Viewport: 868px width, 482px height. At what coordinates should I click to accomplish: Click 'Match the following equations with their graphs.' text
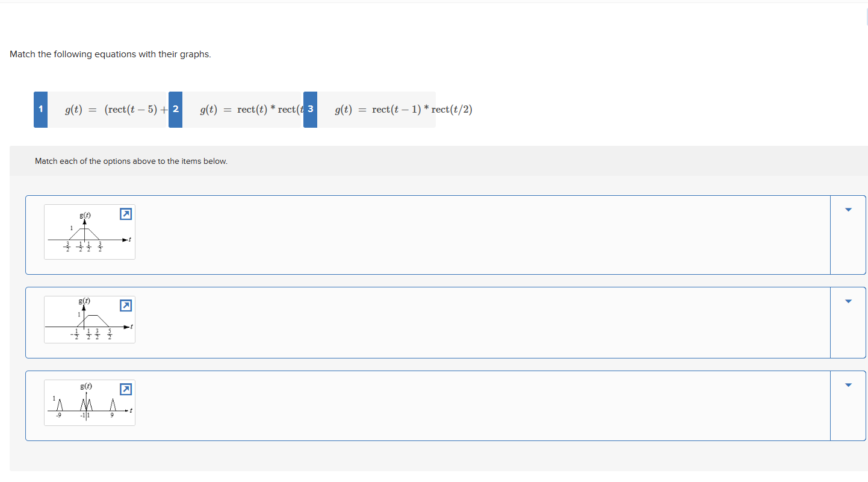(110, 54)
